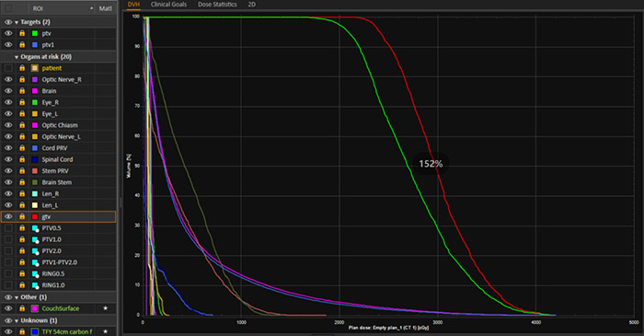Switch to the Clinical Goals tab
Image resolution: width=644 pixels, height=336 pixels.
(x=168, y=5)
